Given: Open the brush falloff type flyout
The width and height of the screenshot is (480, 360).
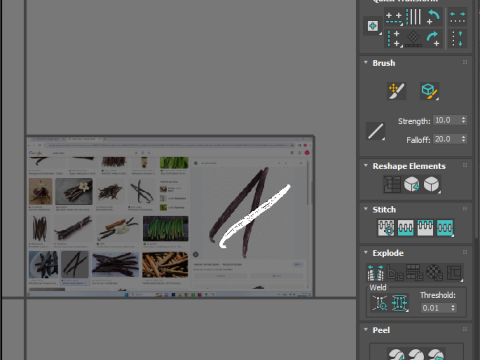Looking at the screenshot, I should (x=376, y=131).
